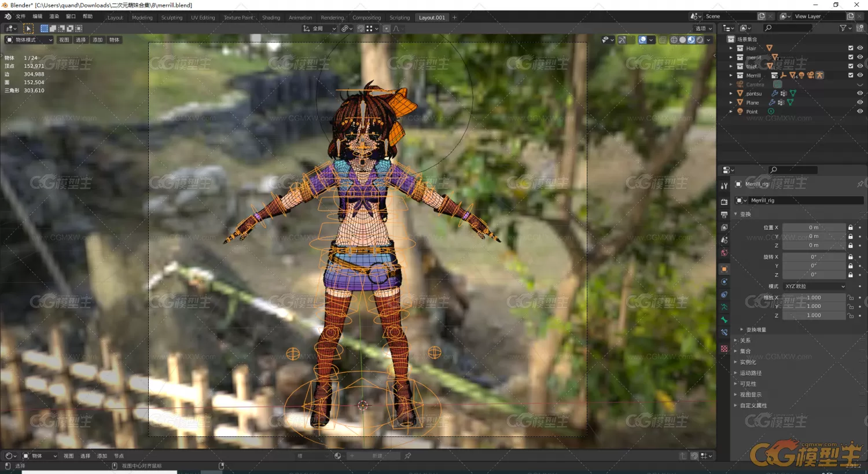Image resolution: width=868 pixels, height=474 pixels.
Task: Click the mesh data icon on Plane row
Action: 790,102
